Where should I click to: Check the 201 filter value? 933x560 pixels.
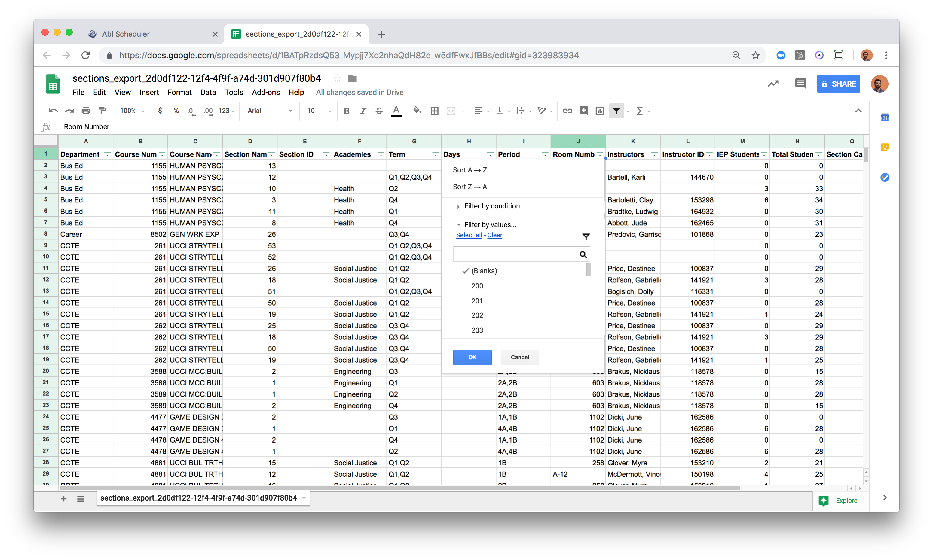(x=477, y=301)
